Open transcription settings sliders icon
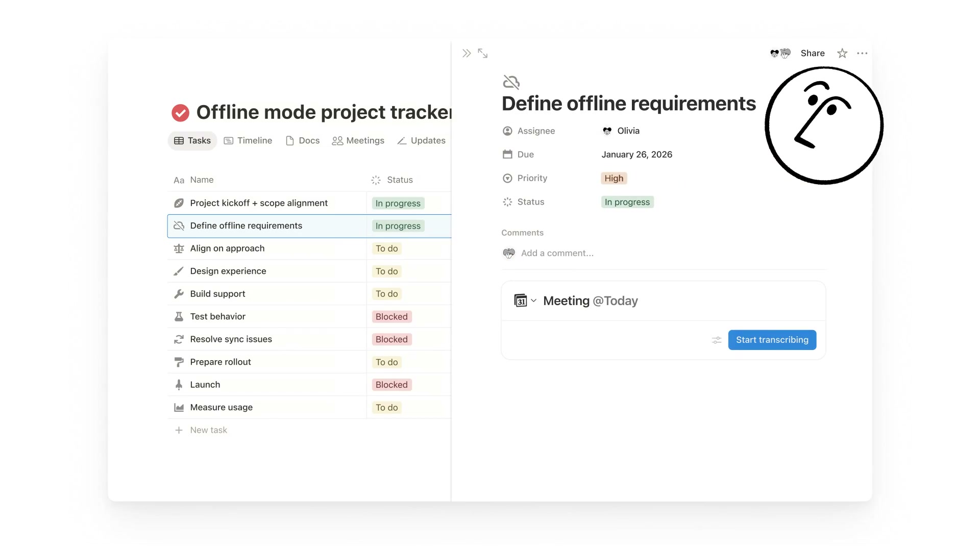The image size is (980, 551). 717,340
